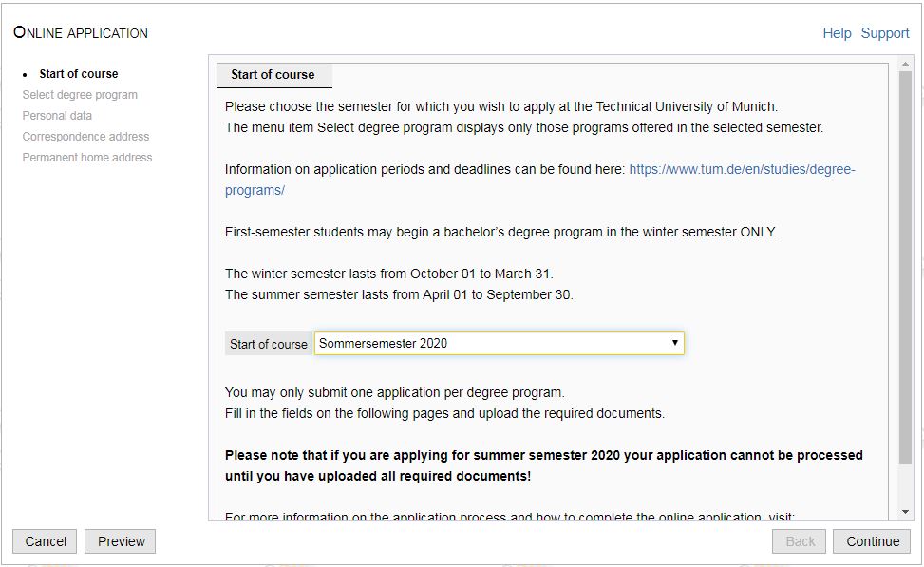The image size is (924, 567).
Task: Click the 'Online application' heading
Action: 81,33
